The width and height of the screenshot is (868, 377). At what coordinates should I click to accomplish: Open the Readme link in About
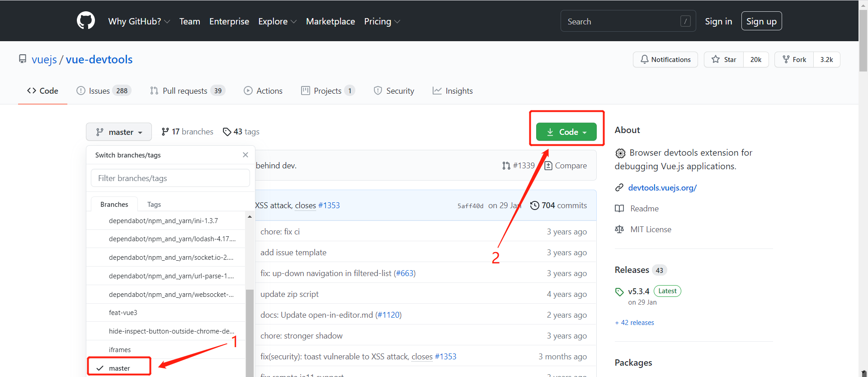637,209
